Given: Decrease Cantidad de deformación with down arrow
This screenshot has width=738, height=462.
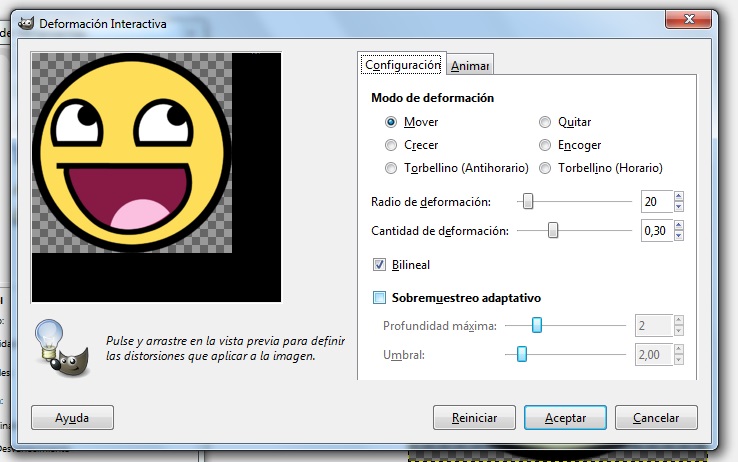Looking at the screenshot, I should point(679,236).
